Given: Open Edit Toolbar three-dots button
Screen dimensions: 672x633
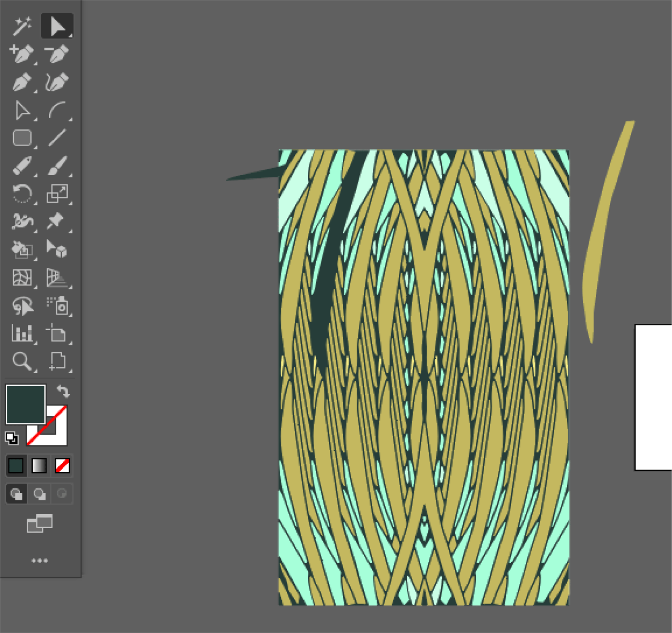Looking at the screenshot, I should click(39, 561).
